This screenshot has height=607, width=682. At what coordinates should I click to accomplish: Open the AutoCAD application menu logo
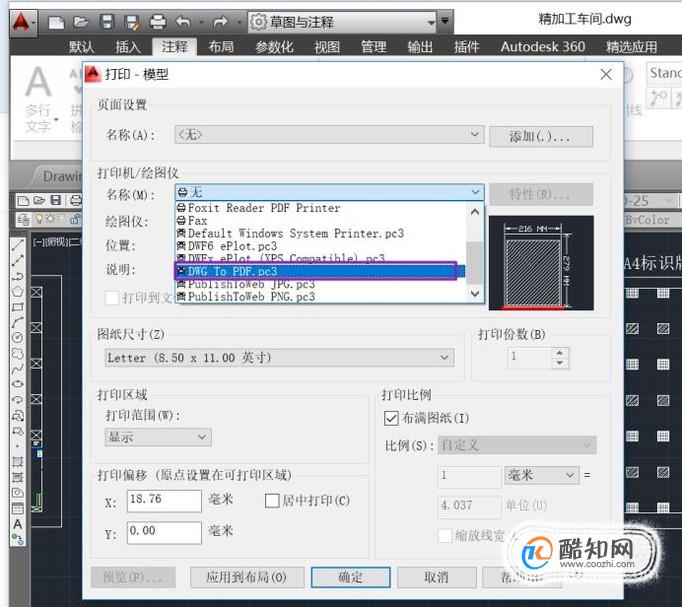tap(21, 22)
